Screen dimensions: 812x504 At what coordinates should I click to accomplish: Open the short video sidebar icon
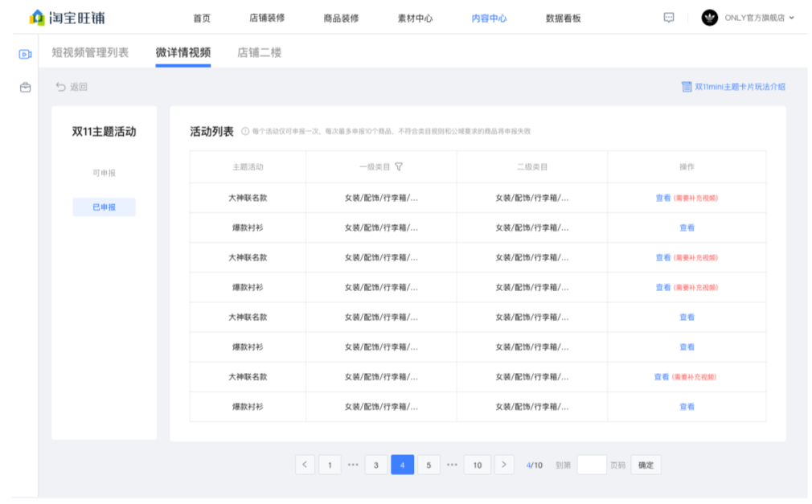coord(25,54)
